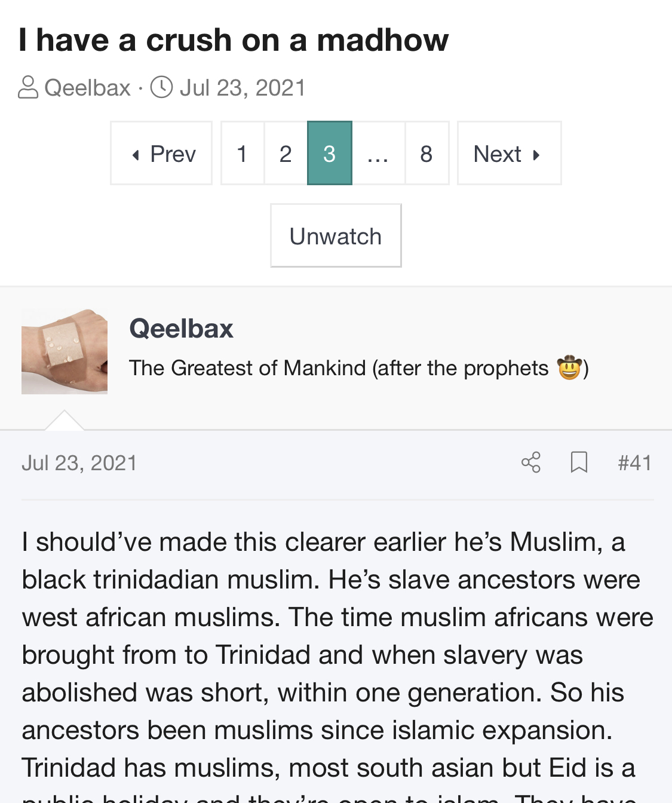
Task: Toggle thread watching with Unwatch button
Action: (336, 236)
